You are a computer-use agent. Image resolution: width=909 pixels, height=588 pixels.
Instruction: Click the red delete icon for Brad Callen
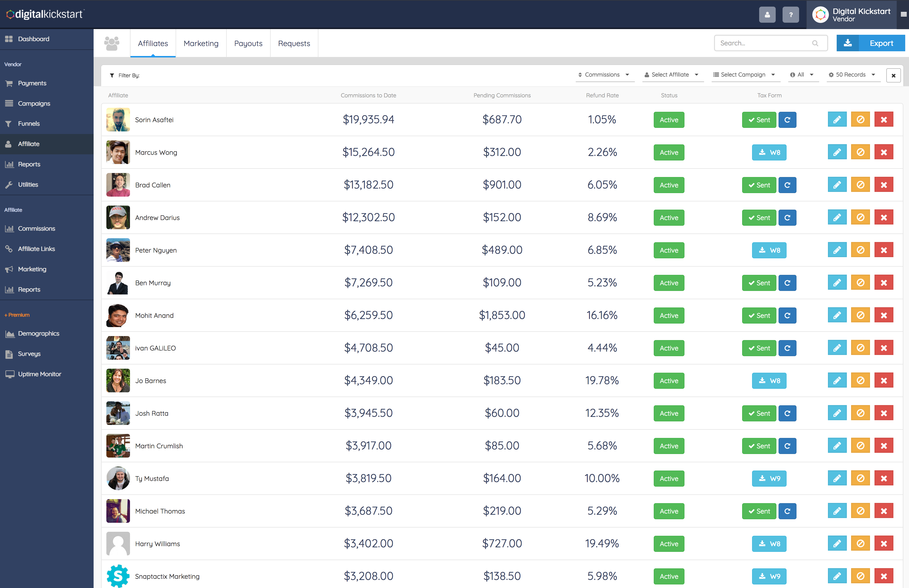pos(883,185)
